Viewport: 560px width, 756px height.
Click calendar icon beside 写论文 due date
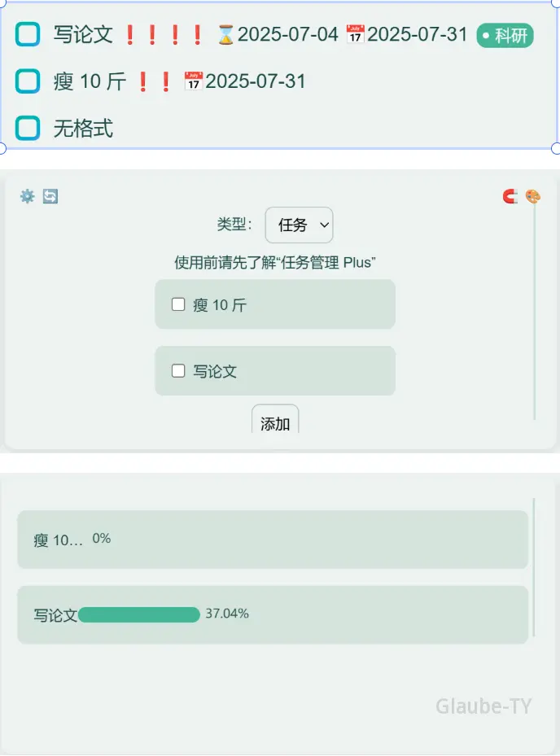point(355,34)
